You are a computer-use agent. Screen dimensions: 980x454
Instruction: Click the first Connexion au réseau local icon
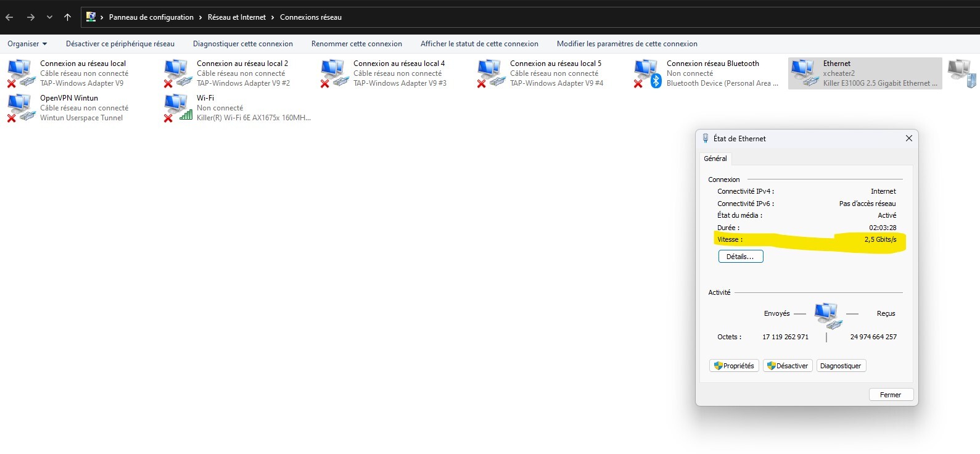tap(20, 73)
